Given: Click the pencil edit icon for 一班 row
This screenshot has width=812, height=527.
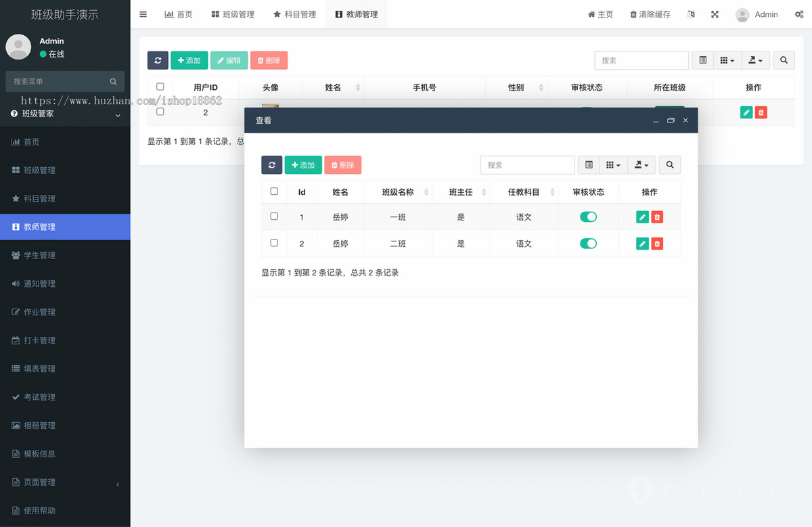Looking at the screenshot, I should pyautogui.click(x=641, y=216).
